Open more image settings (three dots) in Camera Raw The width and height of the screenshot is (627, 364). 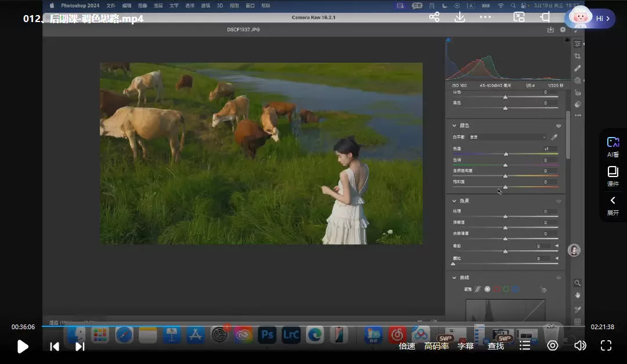pyautogui.click(x=578, y=115)
